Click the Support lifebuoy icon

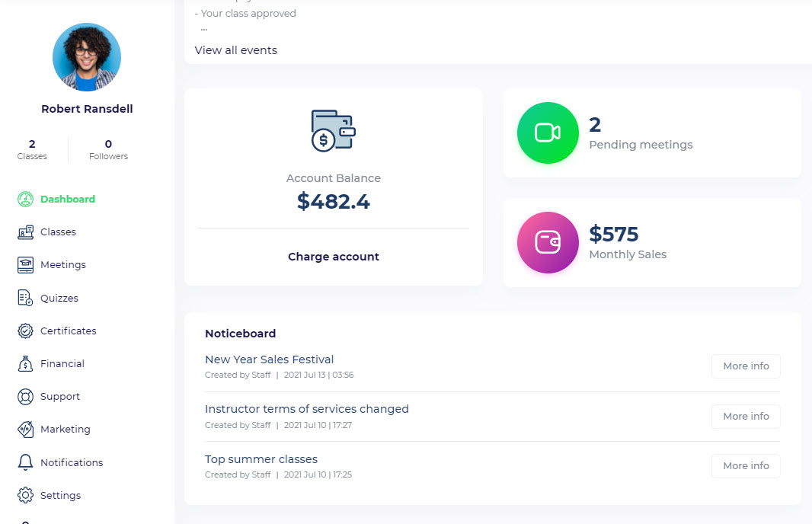pyautogui.click(x=25, y=397)
